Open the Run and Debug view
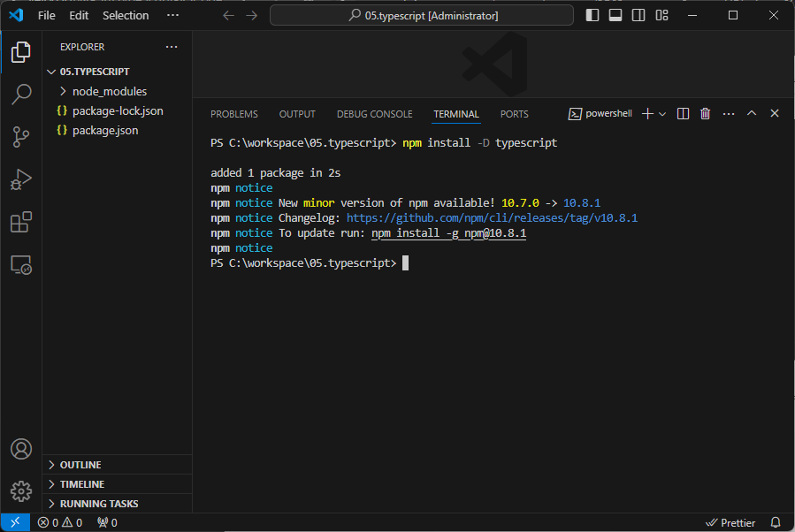This screenshot has height=532, width=795. [x=21, y=179]
